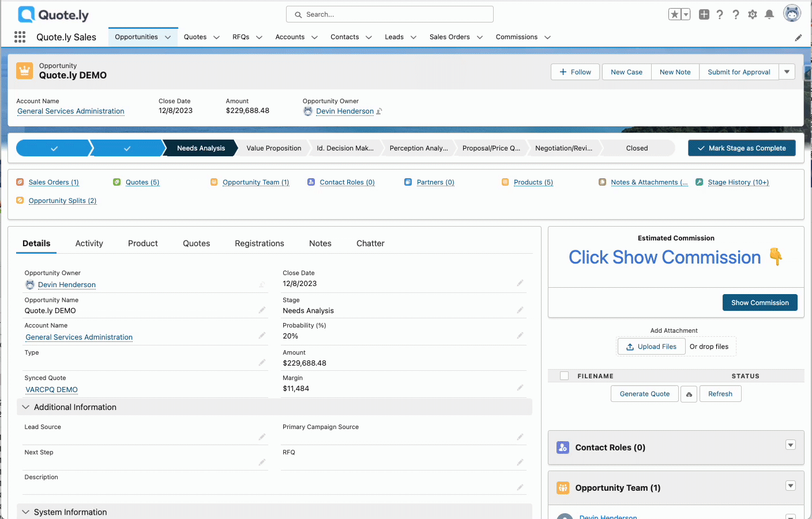
Task: Switch to the Activity tab
Action: pyautogui.click(x=89, y=243)
